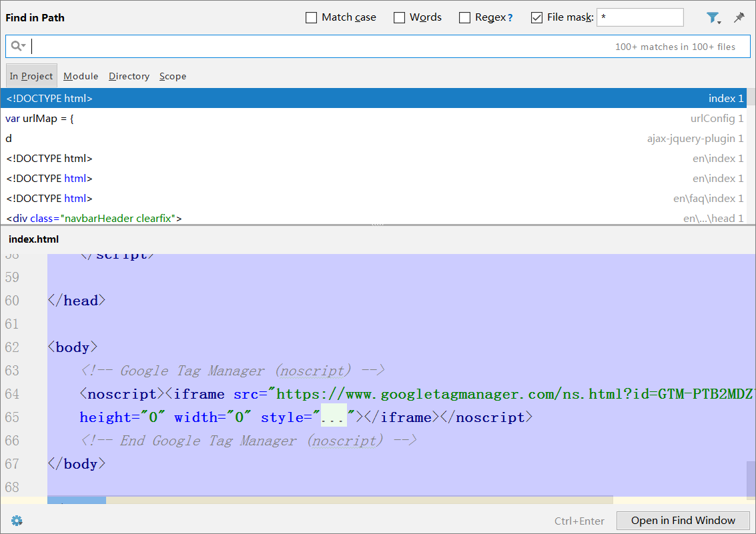Toggle the Words checkbox
756x534 pixels.
click(399, 18)
